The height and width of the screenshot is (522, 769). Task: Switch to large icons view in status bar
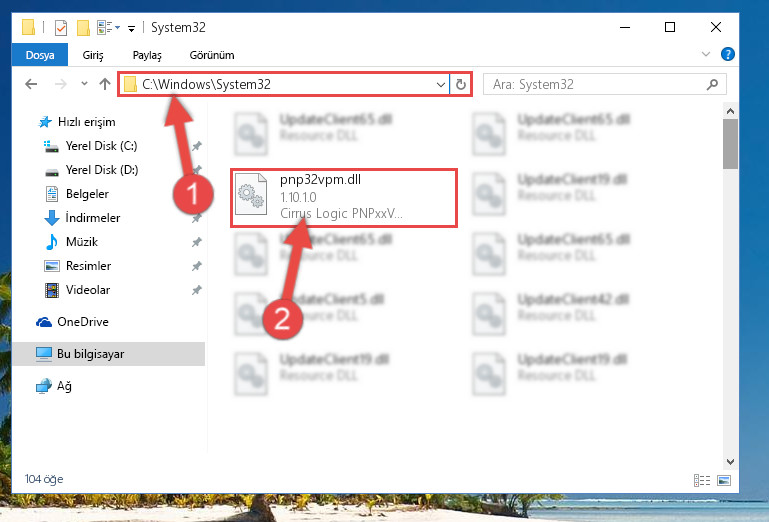[724, 480]
